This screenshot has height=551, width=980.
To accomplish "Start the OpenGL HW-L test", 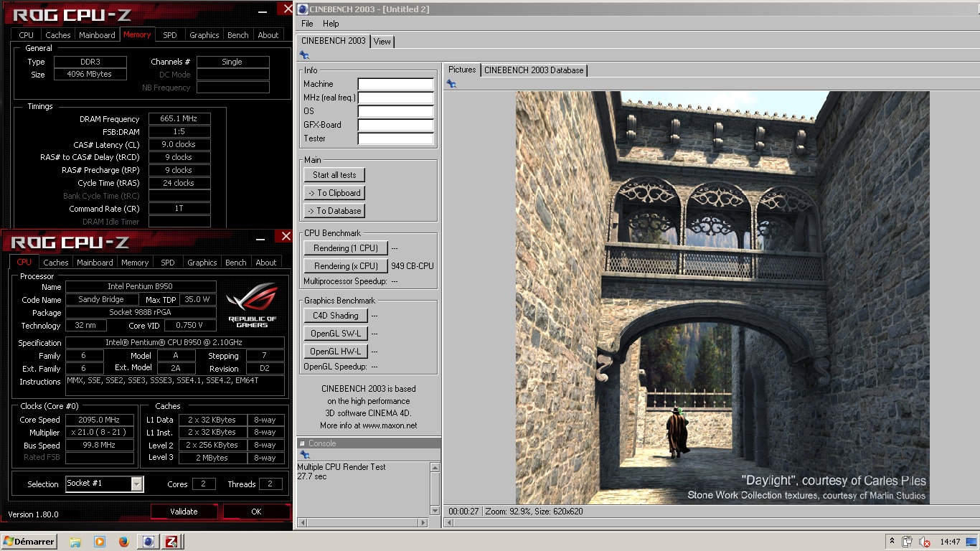I will pos(336,352).
